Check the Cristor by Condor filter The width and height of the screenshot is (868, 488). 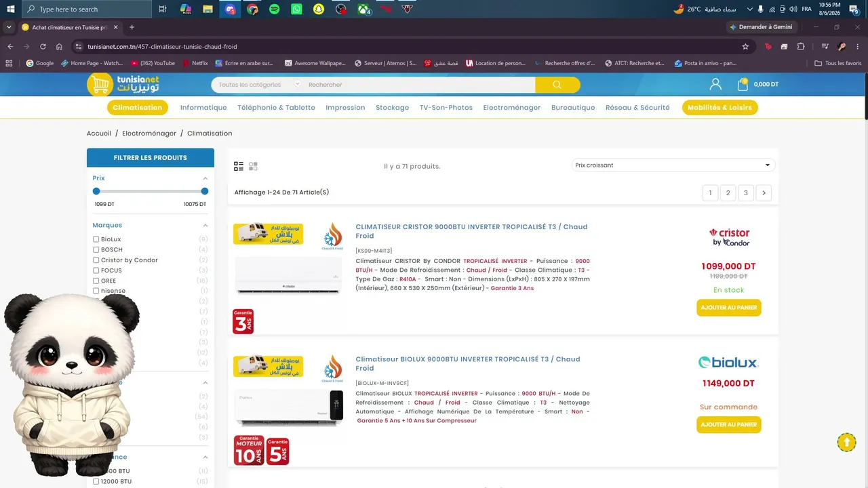tap(96, 260)
